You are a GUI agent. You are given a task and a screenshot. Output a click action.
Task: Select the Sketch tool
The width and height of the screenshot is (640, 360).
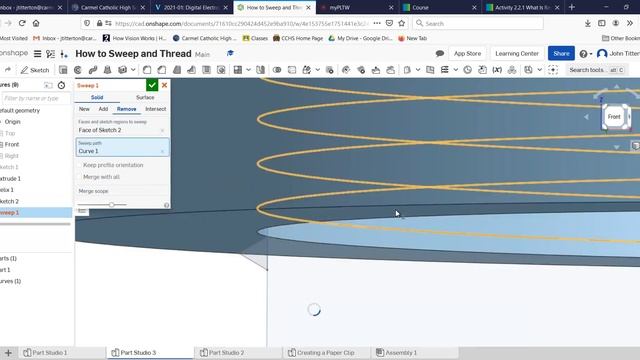click(x=35, y=70)
